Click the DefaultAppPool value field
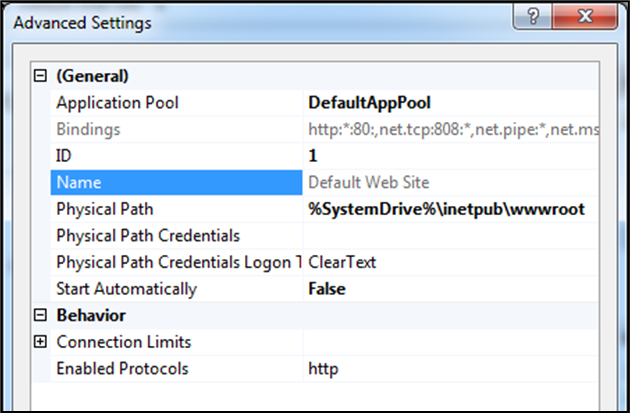Viewport: 630px width, 413px height. coord(450,102)
